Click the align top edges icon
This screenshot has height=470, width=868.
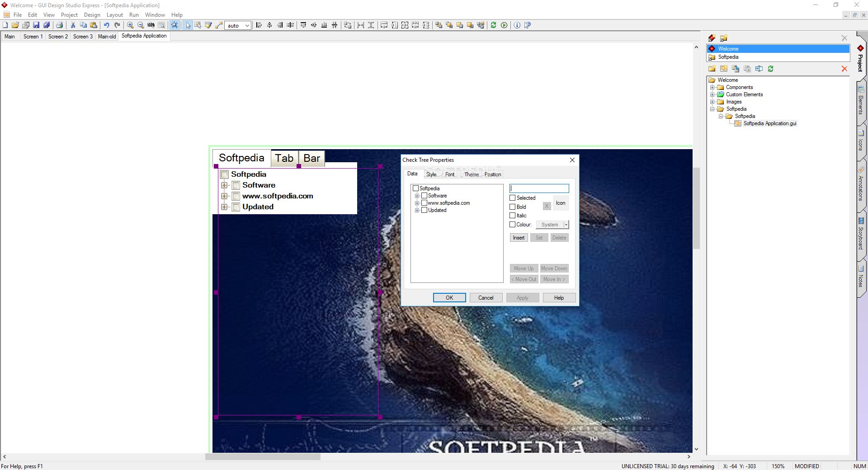click(x=303, y=25)
